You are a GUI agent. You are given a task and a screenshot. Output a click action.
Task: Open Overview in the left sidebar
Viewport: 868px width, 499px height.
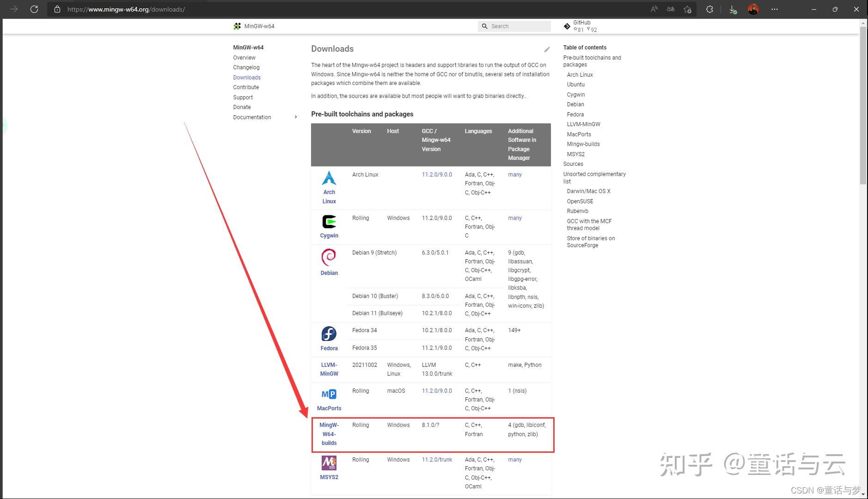pyautogui.click(x=244, y=58)
